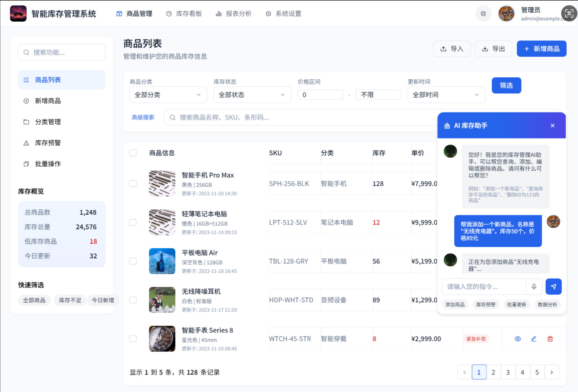
Task: Click the 新增商品 button
Action: point(541,49)
